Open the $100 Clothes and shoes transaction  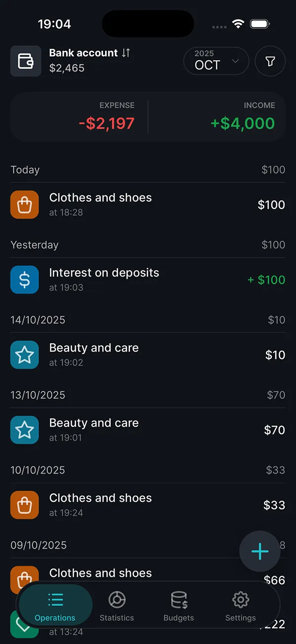pyautogui.click(x=148, y=204)
